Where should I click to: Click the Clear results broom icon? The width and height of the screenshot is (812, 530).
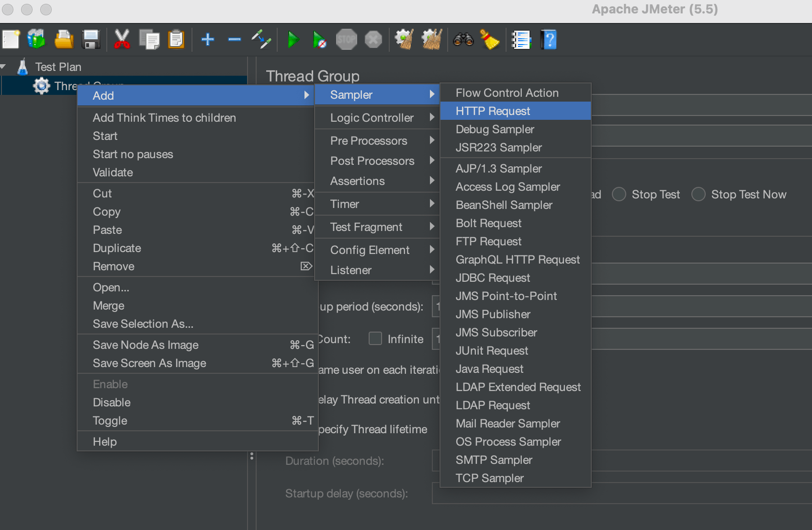(x=405, y=39)
